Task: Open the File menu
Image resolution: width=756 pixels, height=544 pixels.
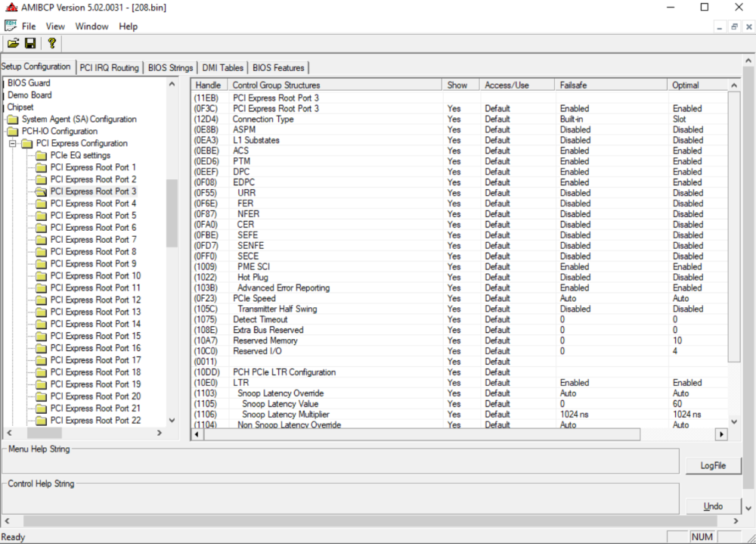Action: point(29,26)
